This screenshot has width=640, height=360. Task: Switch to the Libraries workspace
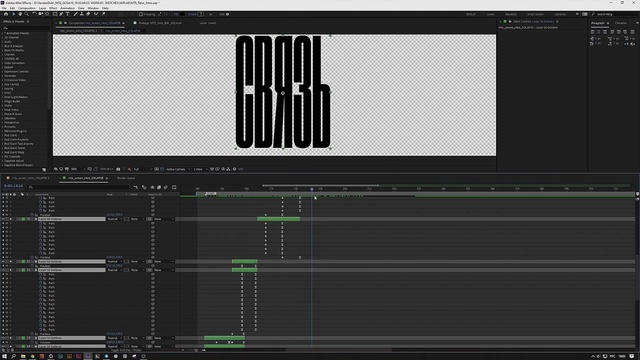(560, 14)
